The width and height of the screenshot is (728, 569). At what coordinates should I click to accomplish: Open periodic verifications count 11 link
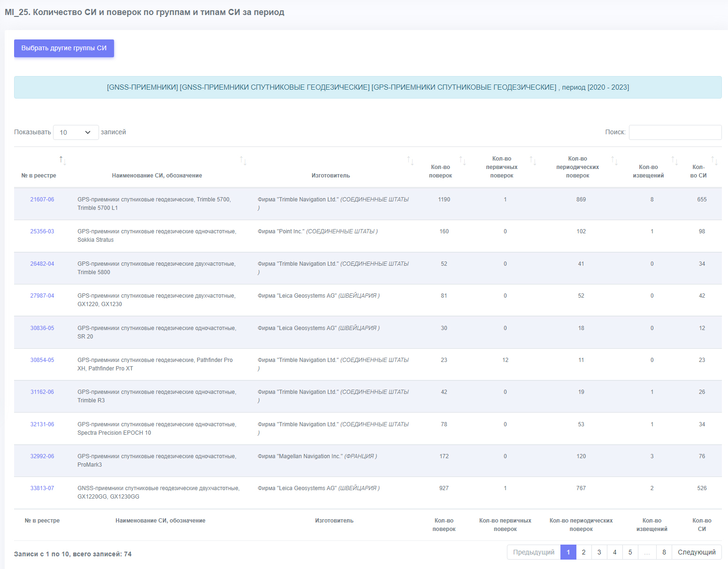581,360
